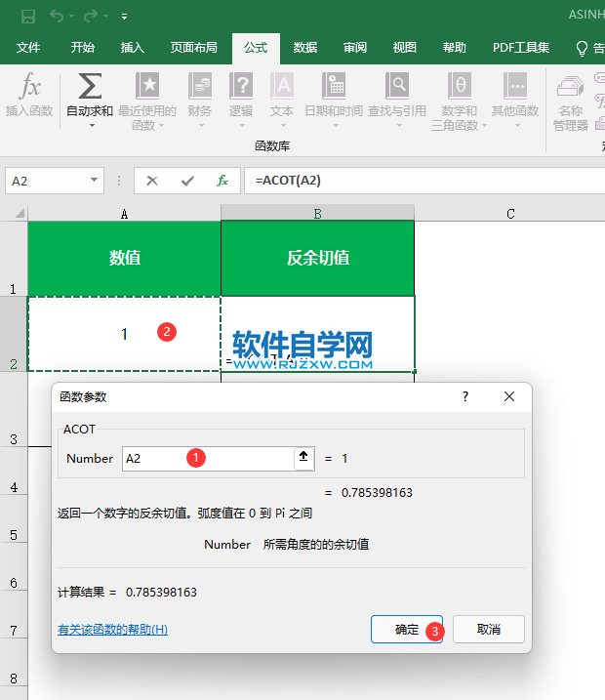Select row 3 header
This screenshot has width=605, height=700.
[14, 409]
